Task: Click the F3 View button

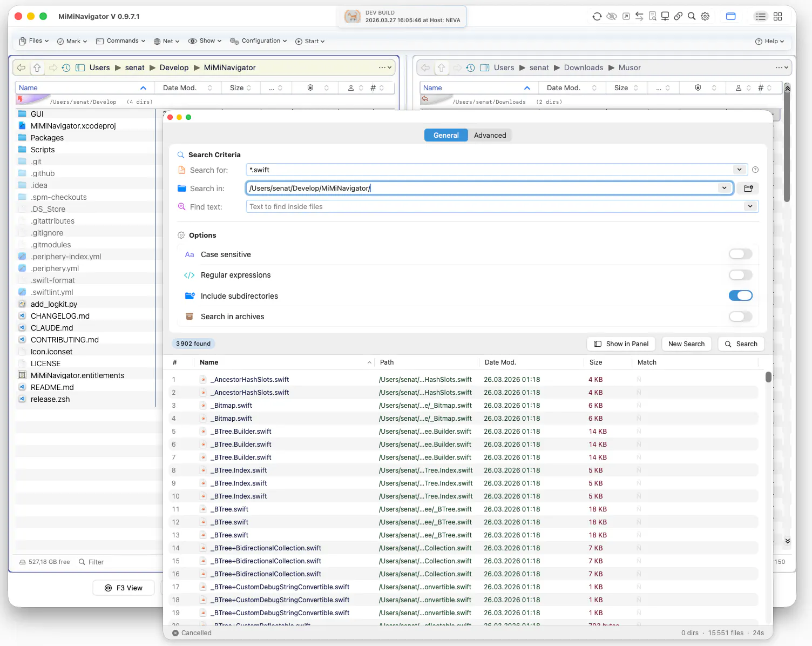Action: click(x=124, y=588)
